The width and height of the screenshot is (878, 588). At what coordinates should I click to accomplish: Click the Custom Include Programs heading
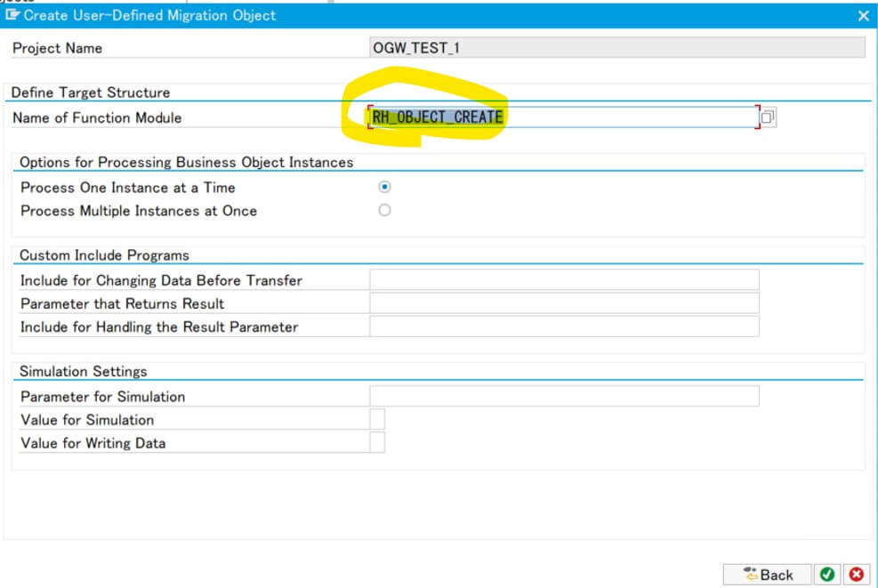point(104,255)
